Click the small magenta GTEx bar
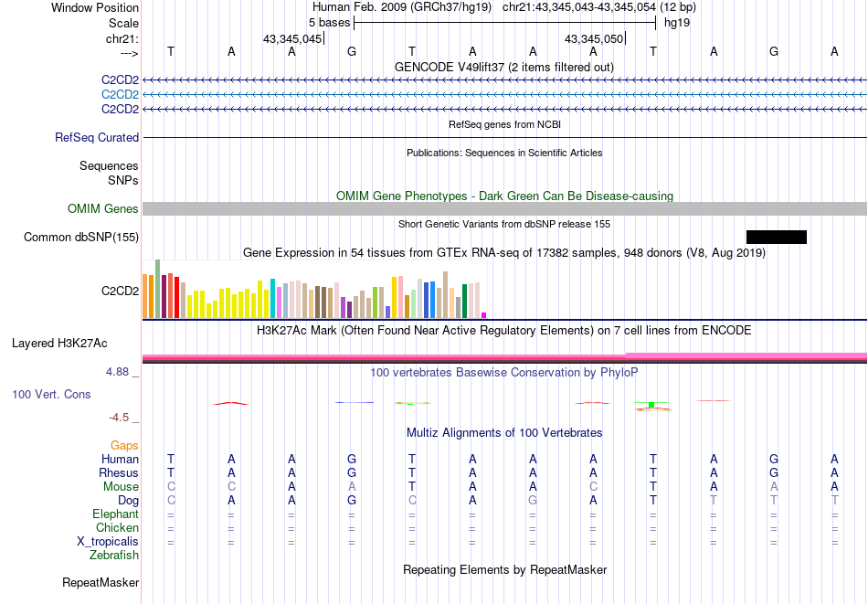 coord(484,315)
